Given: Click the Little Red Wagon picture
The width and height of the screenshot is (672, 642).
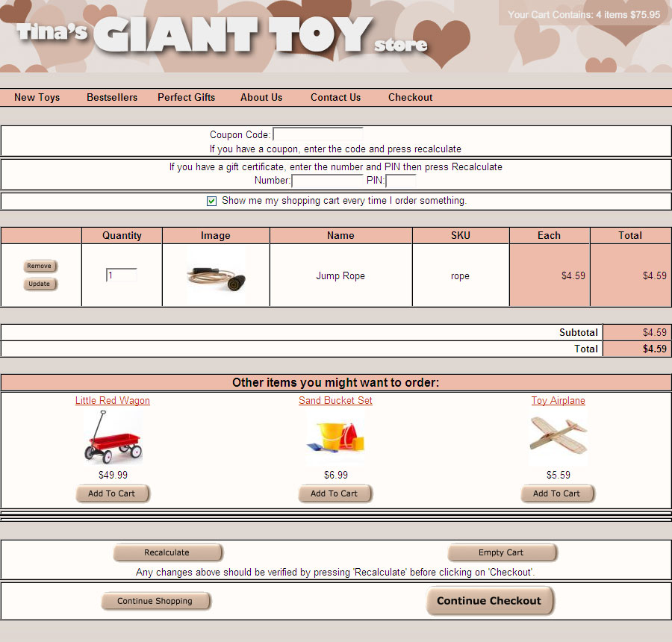Looking at the screenshot, I should (113, 438).
